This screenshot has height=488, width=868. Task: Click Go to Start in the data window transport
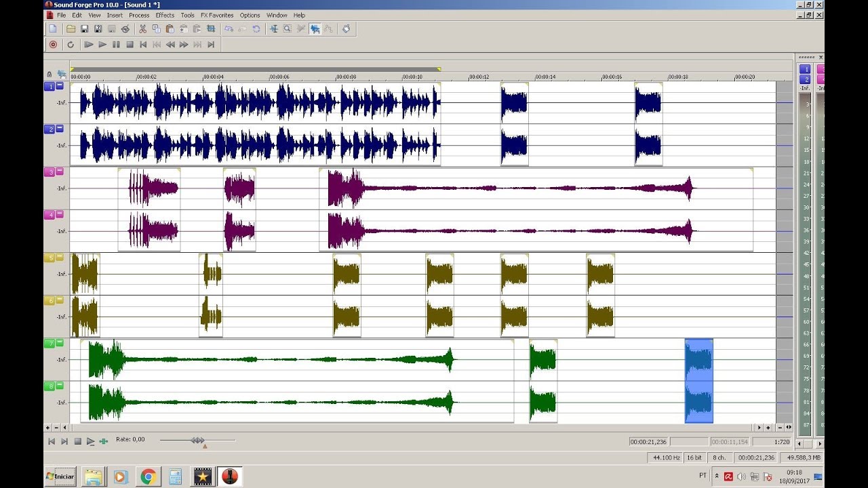click(52, 441)
